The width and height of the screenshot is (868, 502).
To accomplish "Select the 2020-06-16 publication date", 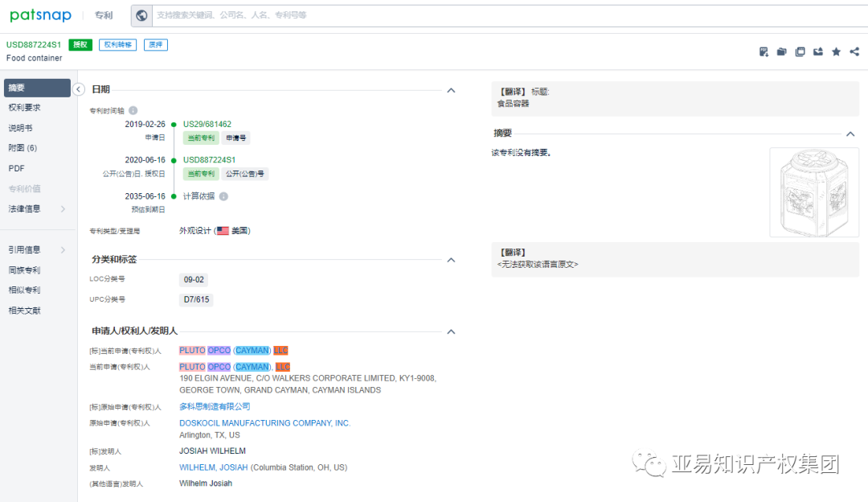I will (145, 159).
